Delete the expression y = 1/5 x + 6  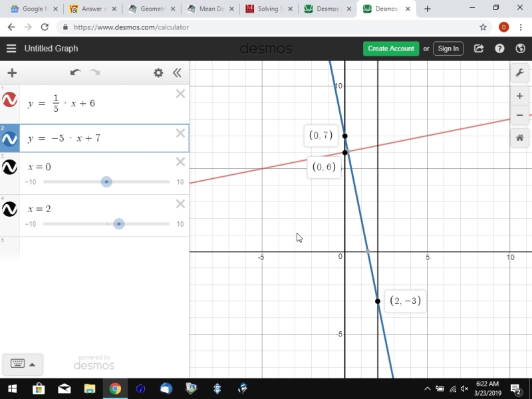click(x=180, y=94)
